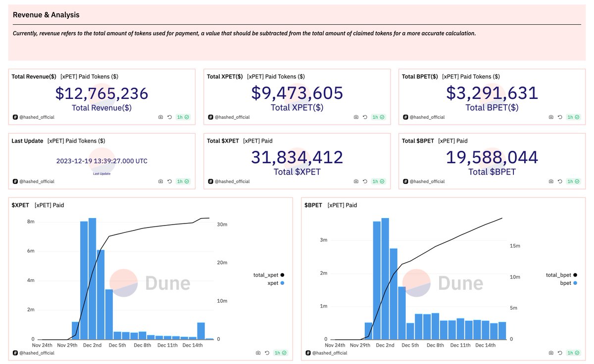Open the Total Revenue($) card title
The image size is (594, 364).
tap(34, 77)
